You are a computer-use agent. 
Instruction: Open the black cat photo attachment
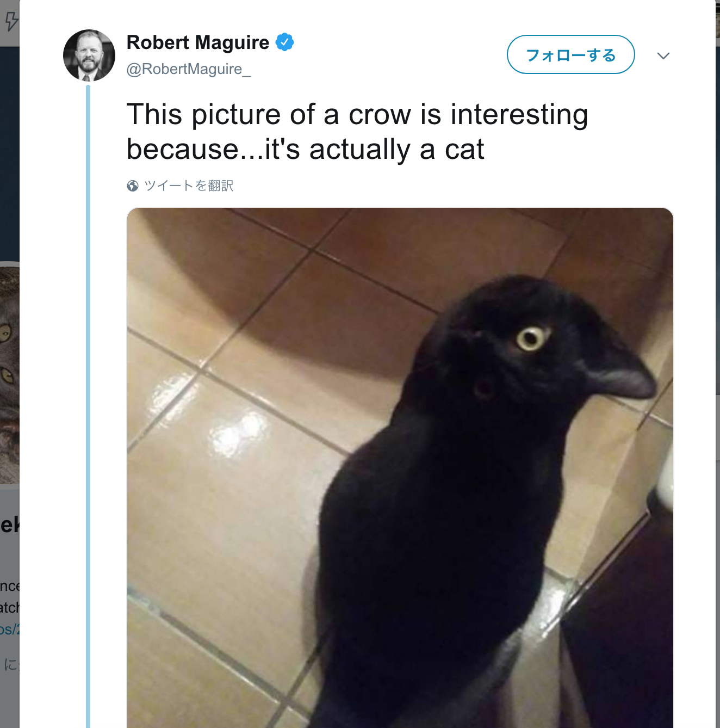click(400, 468)
